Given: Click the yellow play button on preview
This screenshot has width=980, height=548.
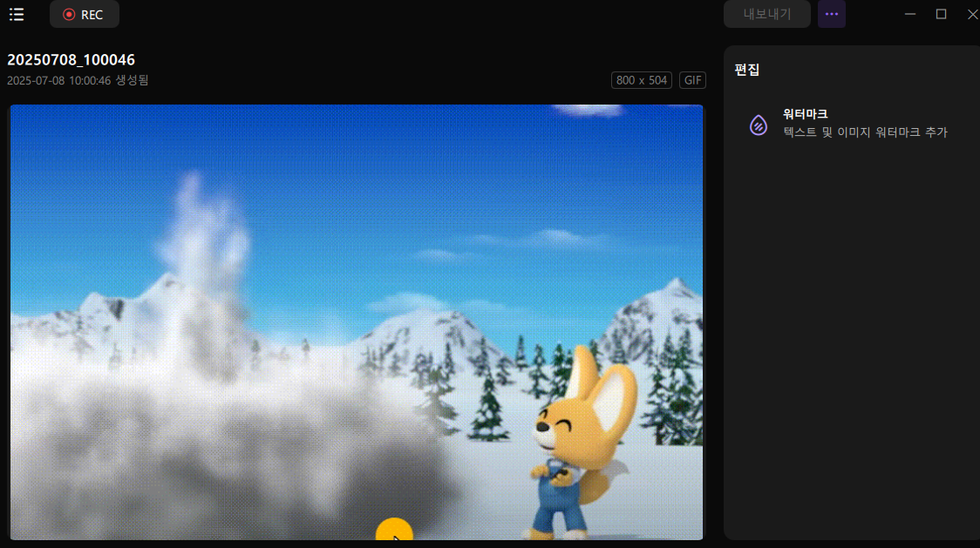Looking at the screenshot, I should 394,530.
